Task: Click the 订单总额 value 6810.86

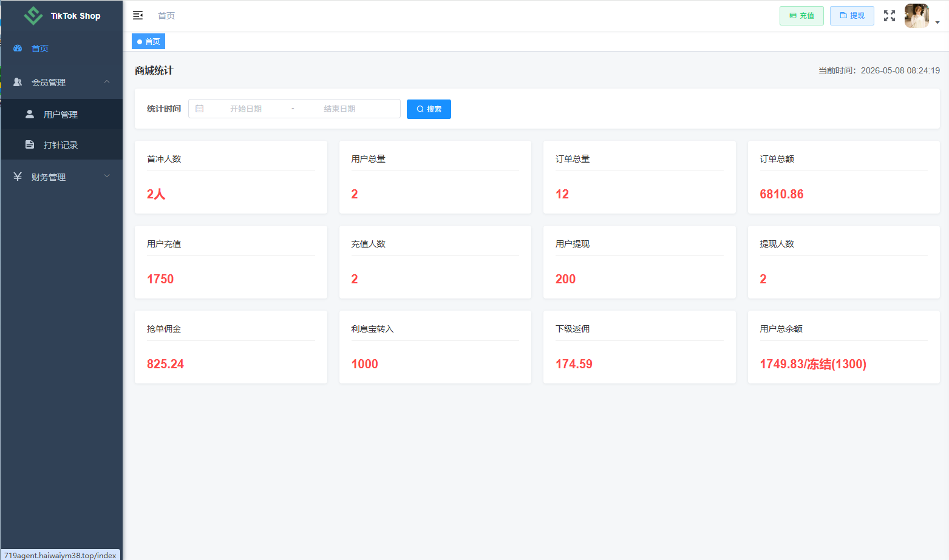Action: pos(781,194)
